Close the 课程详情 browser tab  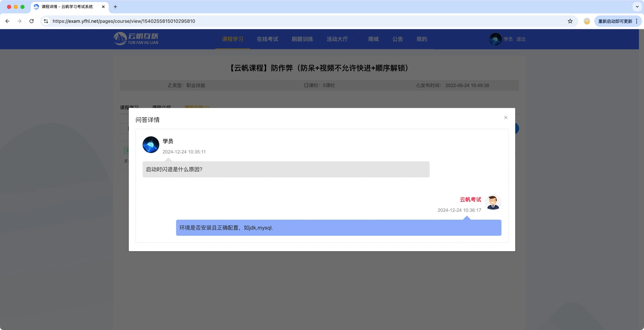click(103, 7)
